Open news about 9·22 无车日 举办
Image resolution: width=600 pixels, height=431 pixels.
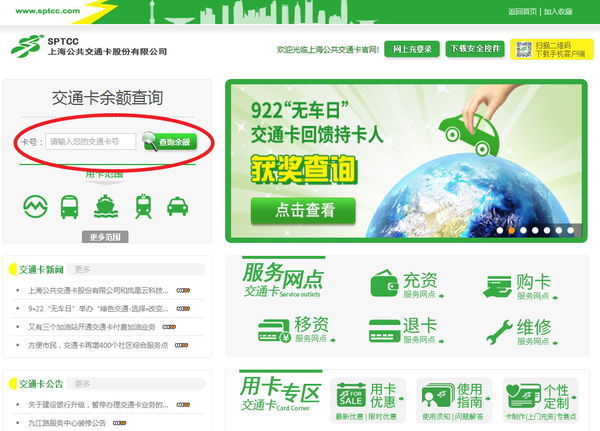click(x=98, y=309)
